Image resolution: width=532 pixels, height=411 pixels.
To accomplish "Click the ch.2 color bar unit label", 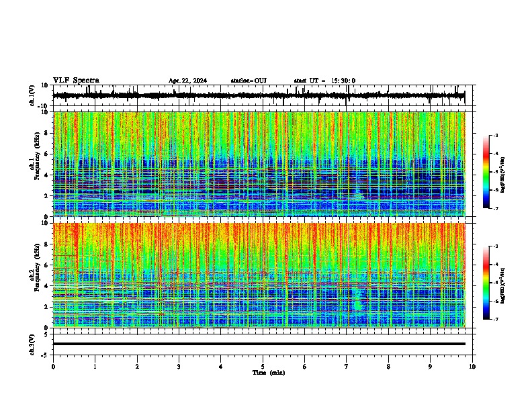I will [x=503, y=285].
